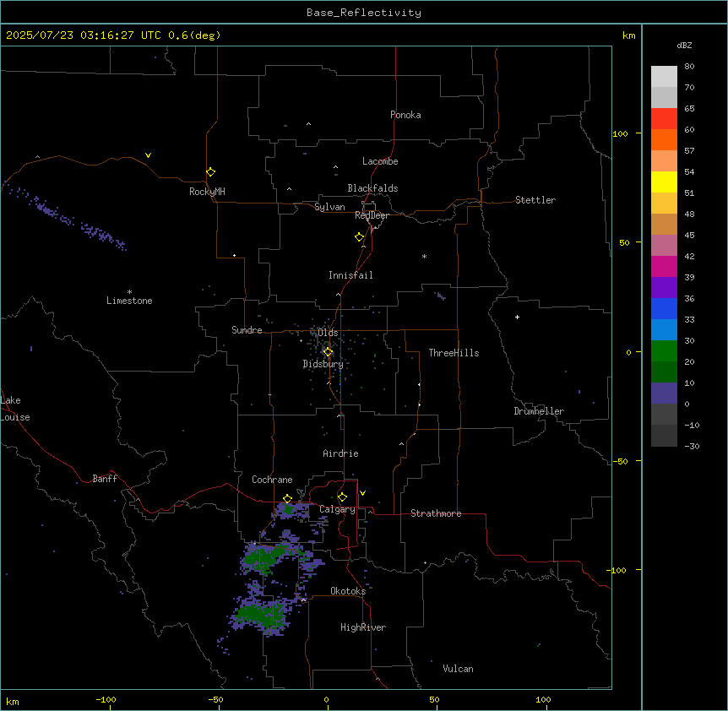Click the Okotoks town label
Screen dimensions: 728x711
(x=348, y=591)
